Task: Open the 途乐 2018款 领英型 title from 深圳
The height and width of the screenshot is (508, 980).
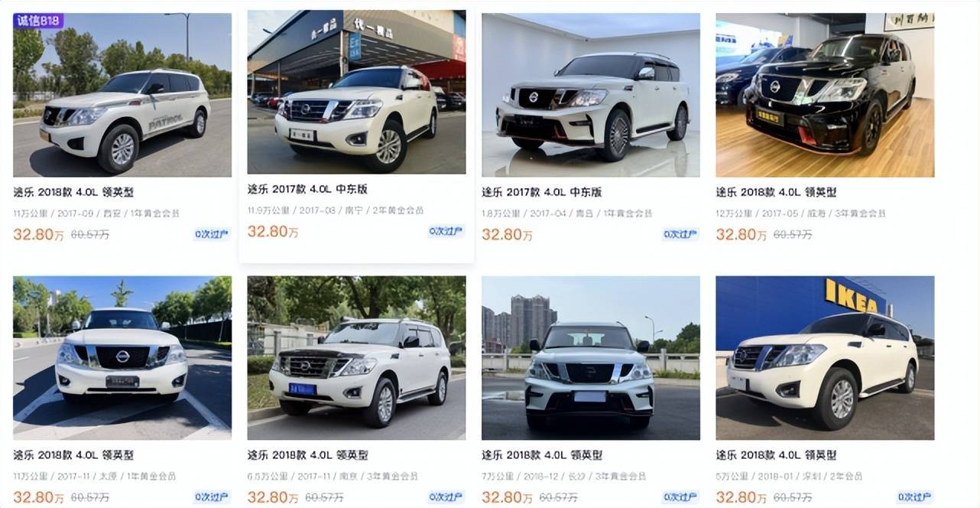Action: click(x=776, y=455)
